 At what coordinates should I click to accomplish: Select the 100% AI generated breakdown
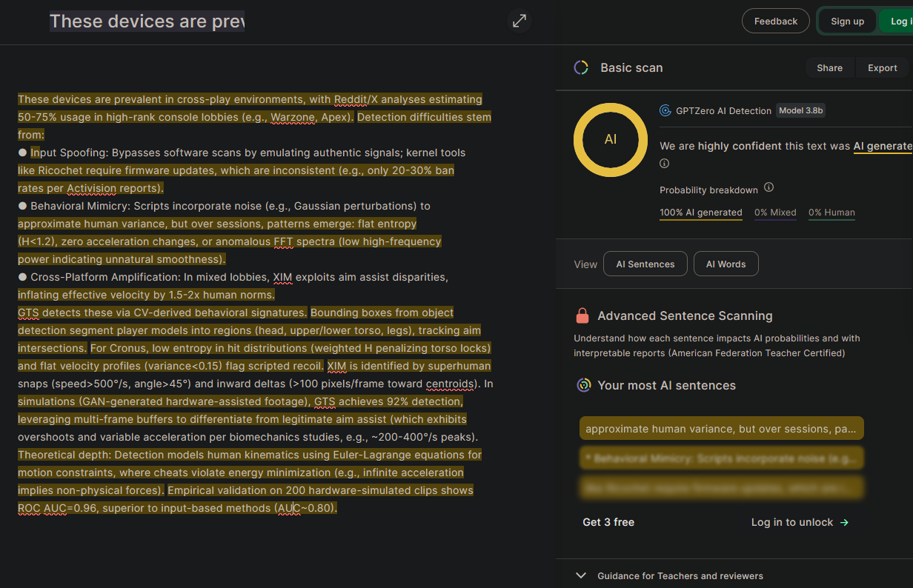click(700, 213)
